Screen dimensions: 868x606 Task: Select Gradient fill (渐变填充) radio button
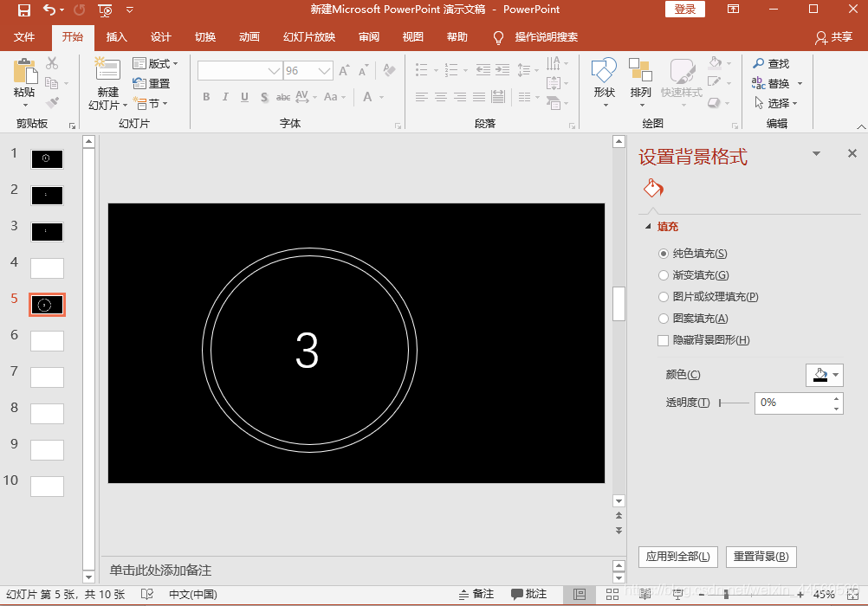click(x=664, y=275)
